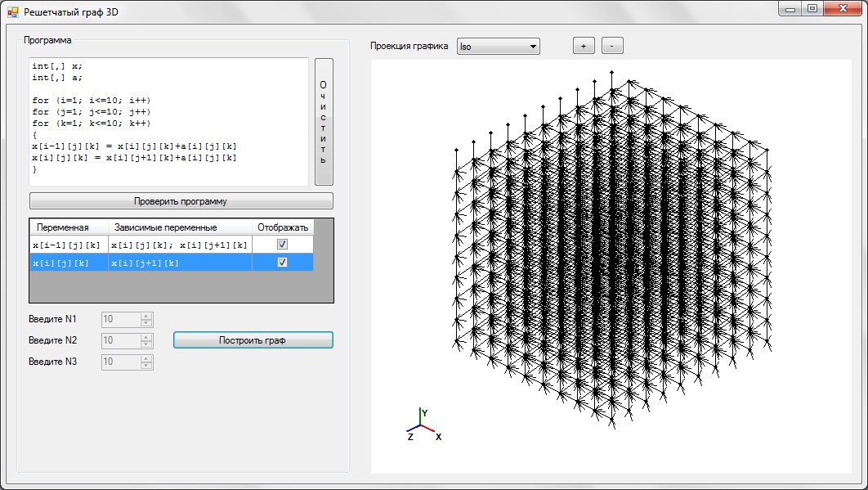Click the XYZ axis gizmo
This screenshot has width=868, height=490.
click(422, 425)
